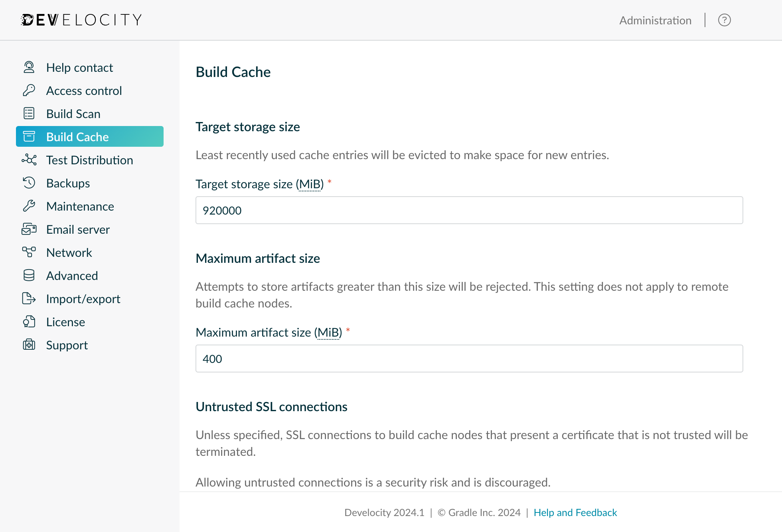
Task: Click the License badge icon
Action: click(x=29, y=322)
